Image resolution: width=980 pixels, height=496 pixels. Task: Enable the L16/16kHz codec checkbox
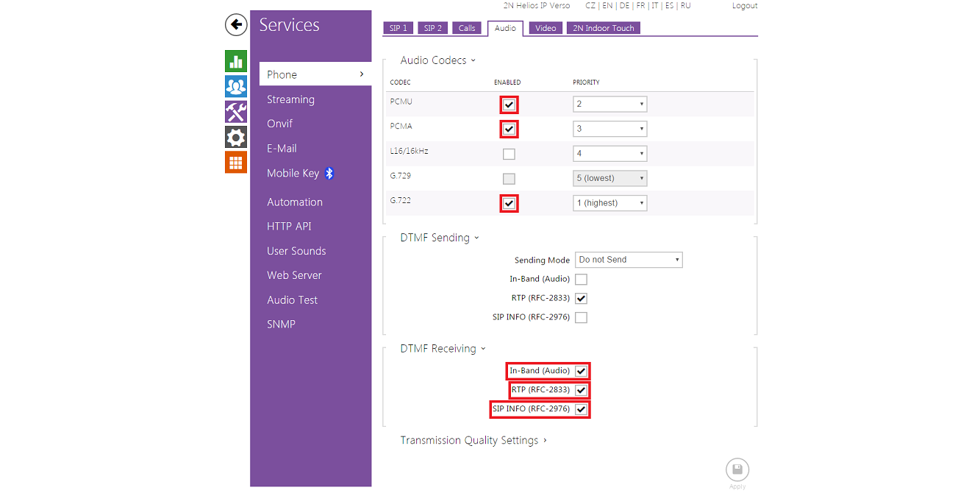coord(509,154)
